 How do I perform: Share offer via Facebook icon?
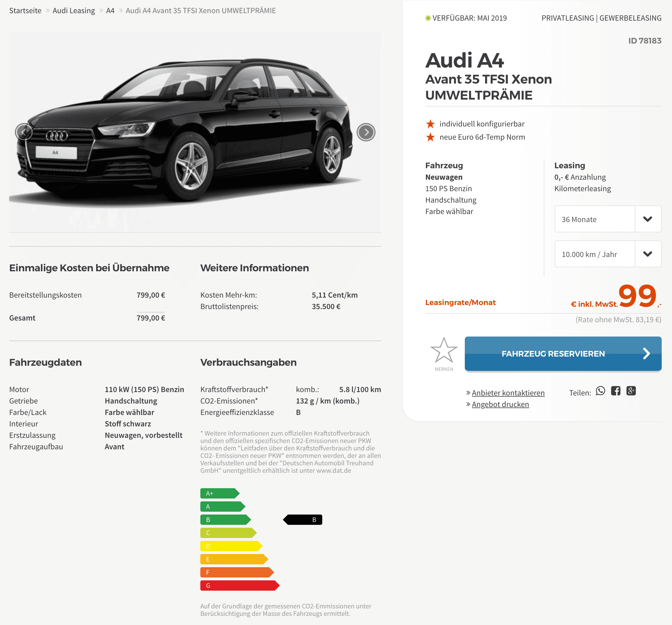point(616,391)
